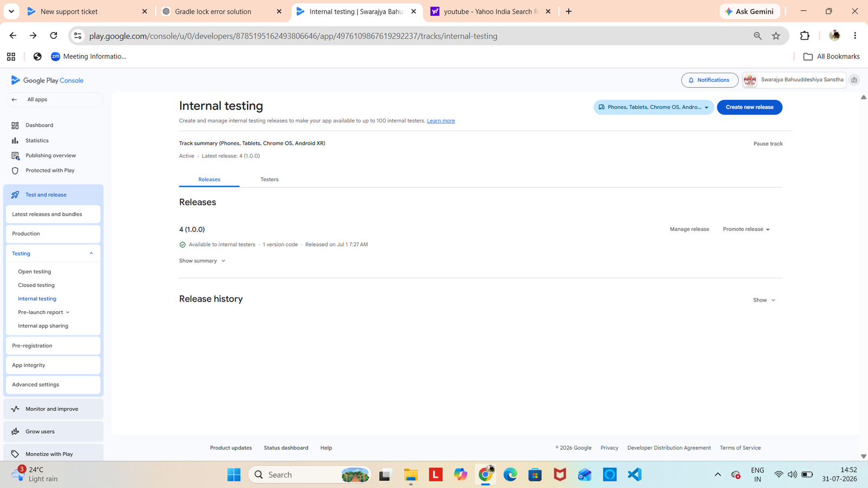Click the Chrome address bar URL
The width and height of the screenshot is (868, 488).
pyautogui.click(x=293, y=36)
